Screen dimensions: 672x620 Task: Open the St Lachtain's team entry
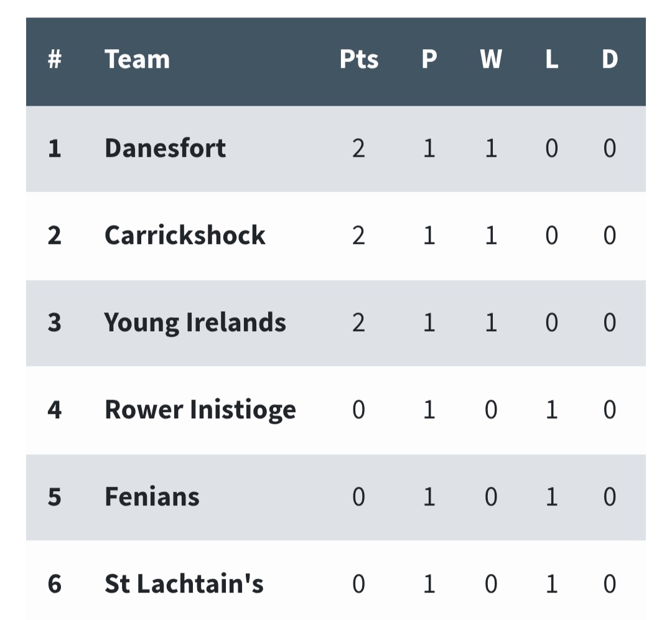(x=184, y=584)
